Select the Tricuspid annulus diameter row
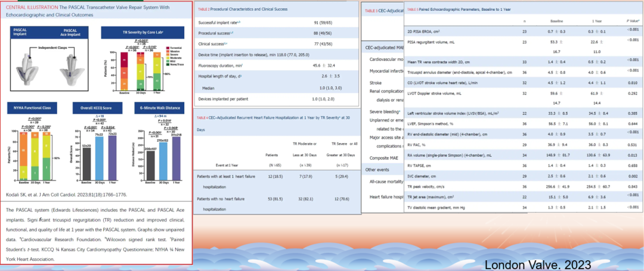 [522, 72]
